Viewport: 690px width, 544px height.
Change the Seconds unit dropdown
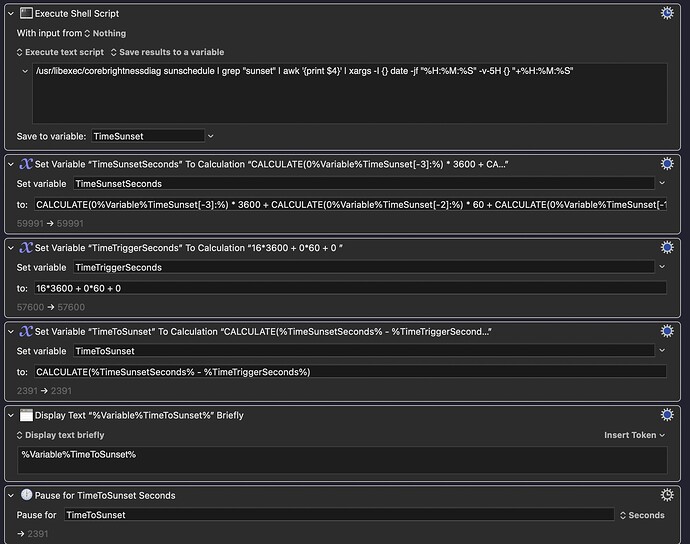[642, 515]
